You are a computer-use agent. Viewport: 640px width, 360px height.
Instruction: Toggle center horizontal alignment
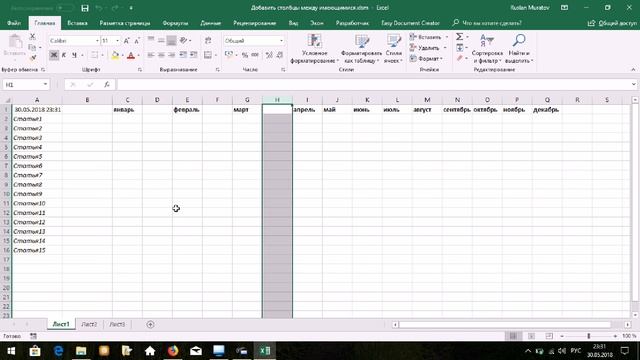[x=161, y=55]
